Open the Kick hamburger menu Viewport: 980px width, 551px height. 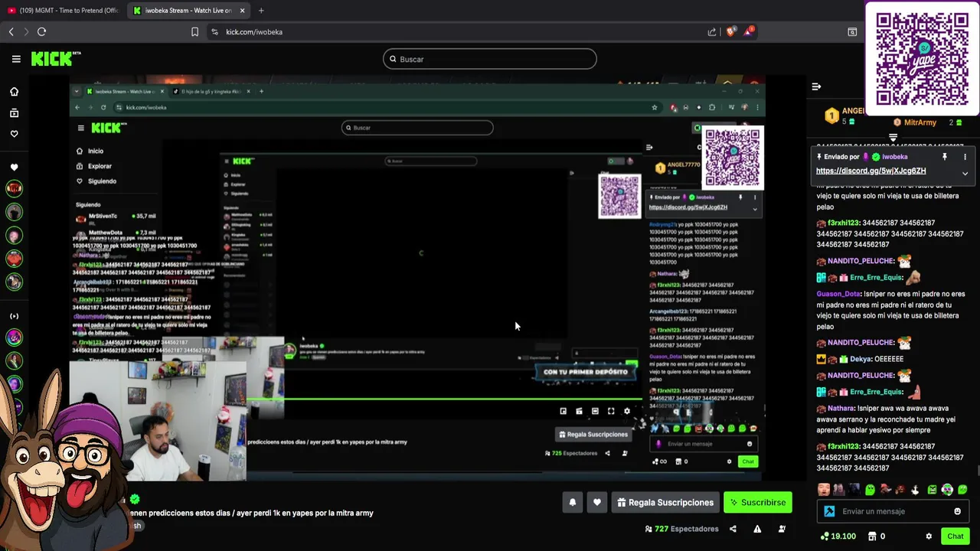pyautogui.click(x=16, y=59)
